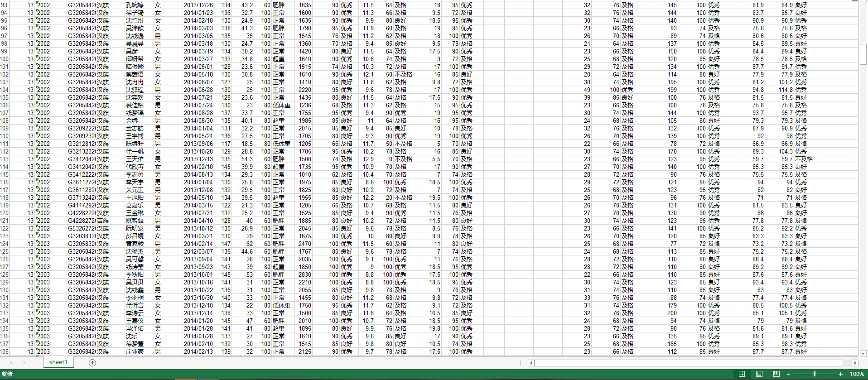This screenshot has width=868, height=380.
Task: Select cell with name 庄亚豪
Action: click(x=139, y=351)
